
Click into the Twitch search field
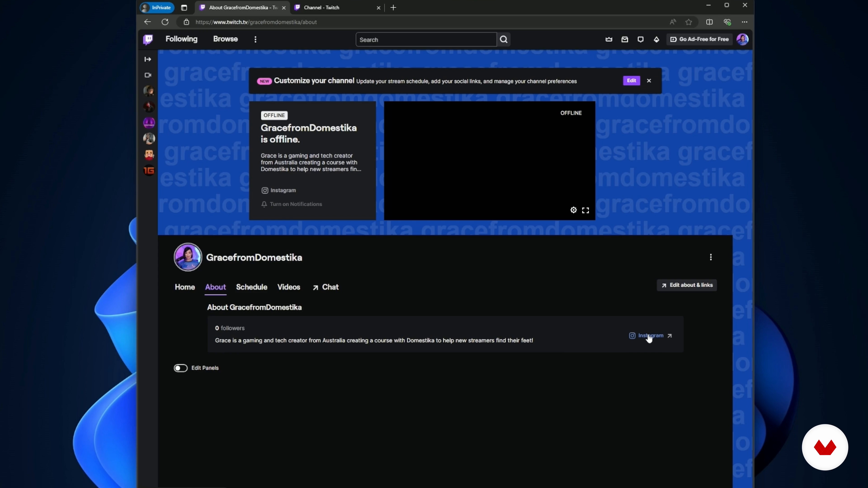(x=426, y=39)
